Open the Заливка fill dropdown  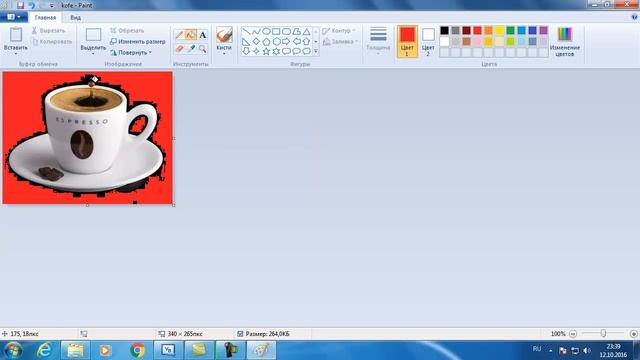tap(340, 42)
